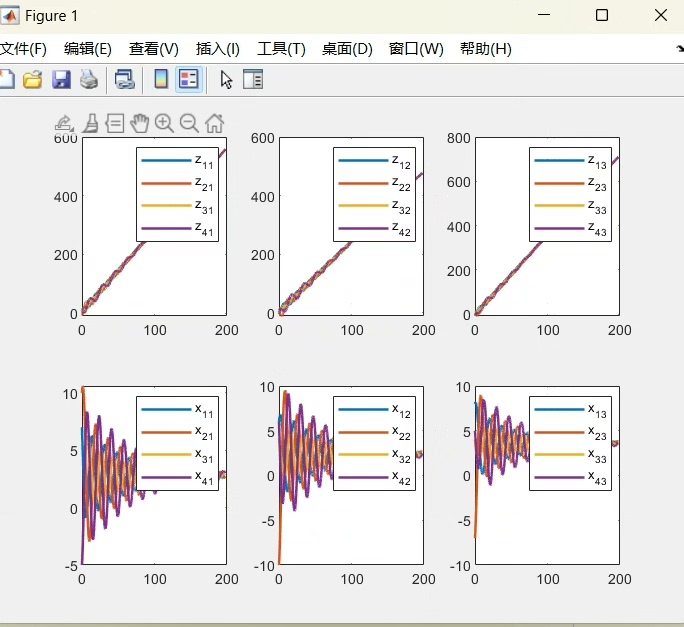684x627 pixels.
Task: Click the blue line swatch beside z11
Action: 166,161
